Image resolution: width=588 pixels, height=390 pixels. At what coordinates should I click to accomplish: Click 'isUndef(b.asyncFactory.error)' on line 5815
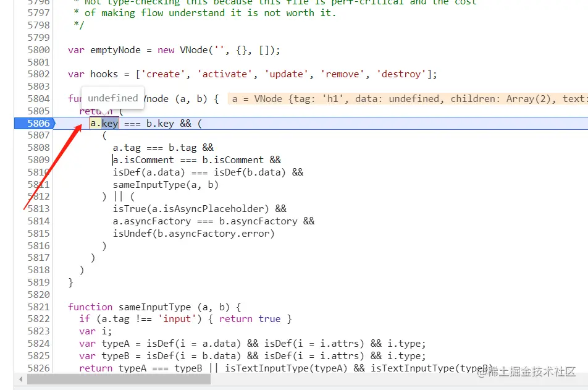click(194, 234)
